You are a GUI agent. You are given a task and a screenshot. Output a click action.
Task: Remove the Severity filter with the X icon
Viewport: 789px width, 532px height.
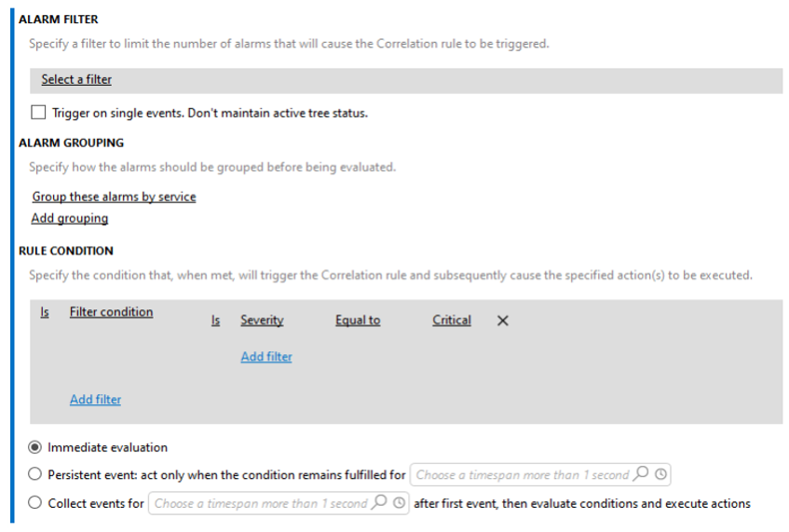pyautogui.click(x=503, y=321)
